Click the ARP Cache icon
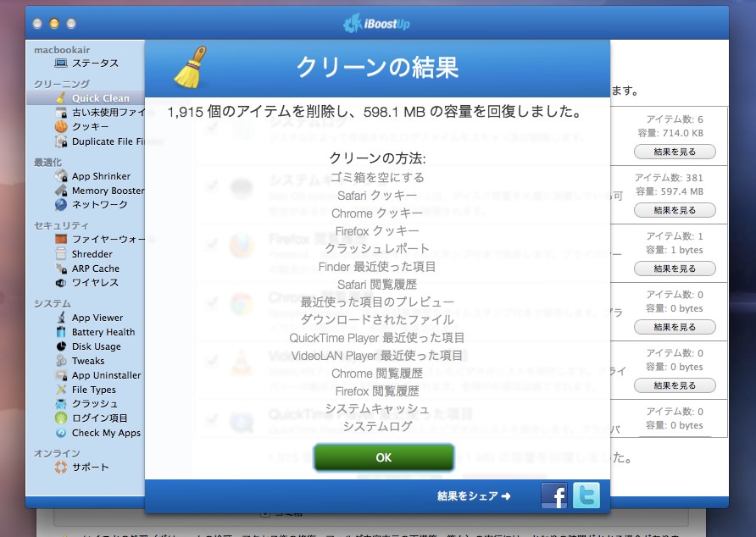 tap(61, 268)
